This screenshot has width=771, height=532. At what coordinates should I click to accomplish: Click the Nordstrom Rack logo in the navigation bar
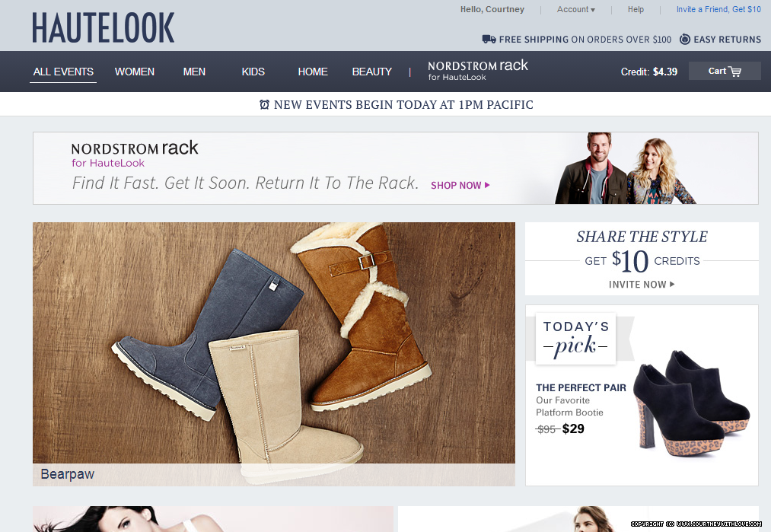[x=477, y=70]
